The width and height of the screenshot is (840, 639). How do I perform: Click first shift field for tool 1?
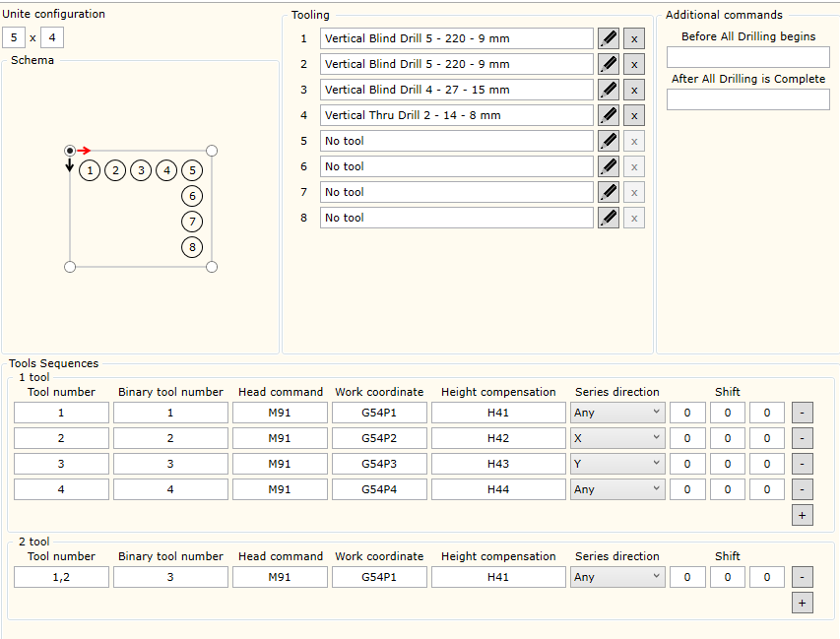[x=687, y=413]
